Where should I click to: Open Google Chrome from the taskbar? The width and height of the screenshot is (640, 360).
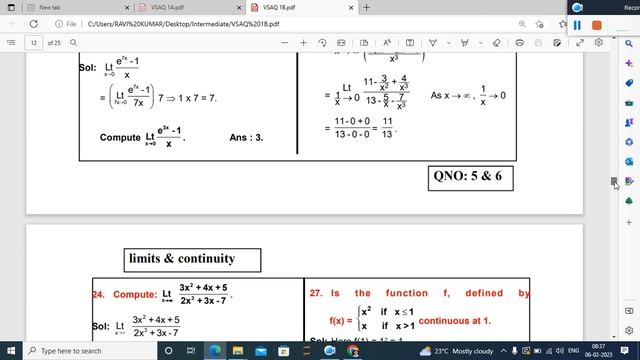(353, 351)
